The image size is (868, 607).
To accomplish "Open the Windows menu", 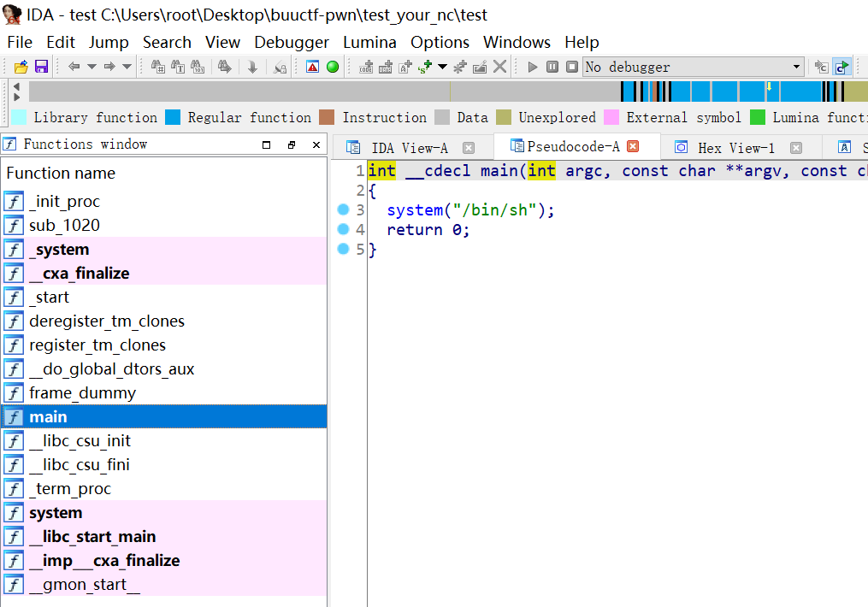I will pyautogui.click(x=517, y=43).
